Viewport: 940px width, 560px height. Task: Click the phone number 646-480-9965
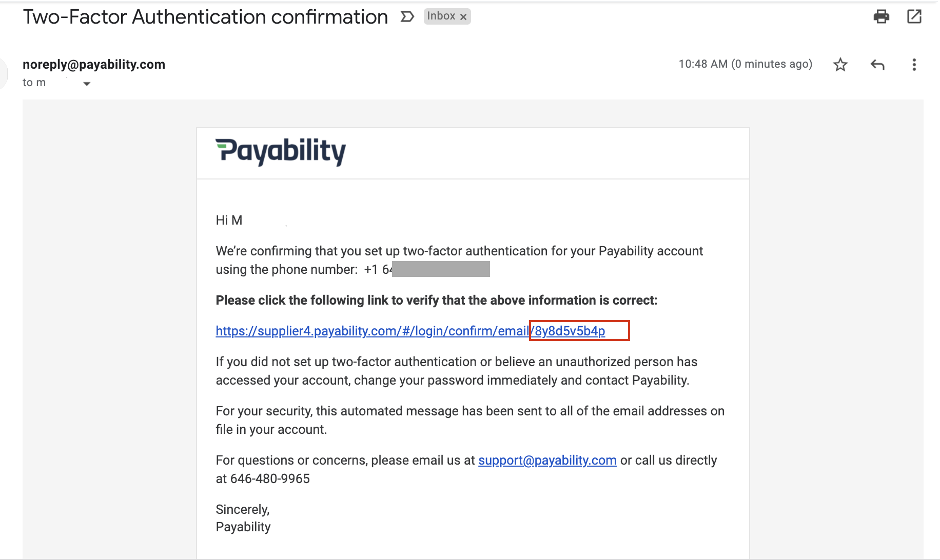coord(270,479)
